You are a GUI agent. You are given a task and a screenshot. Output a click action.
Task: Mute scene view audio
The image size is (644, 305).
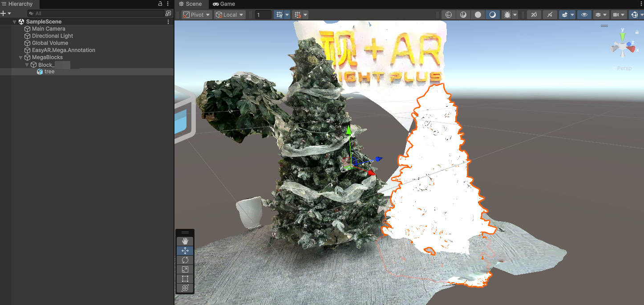tap(550, 14)
